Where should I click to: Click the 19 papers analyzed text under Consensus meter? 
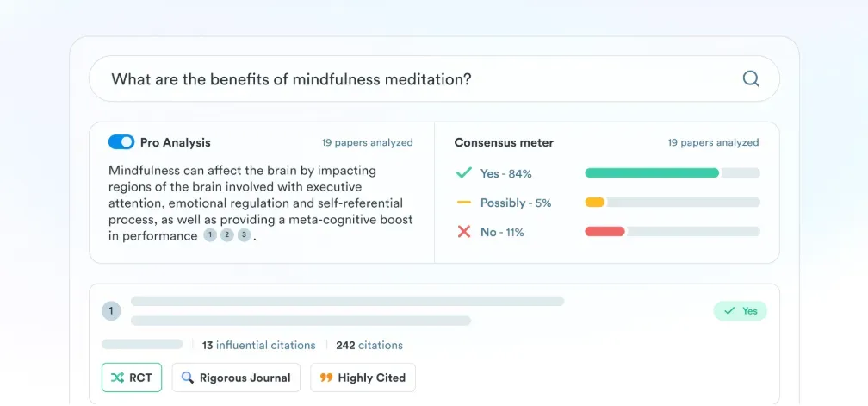click(x=713, y=142)
